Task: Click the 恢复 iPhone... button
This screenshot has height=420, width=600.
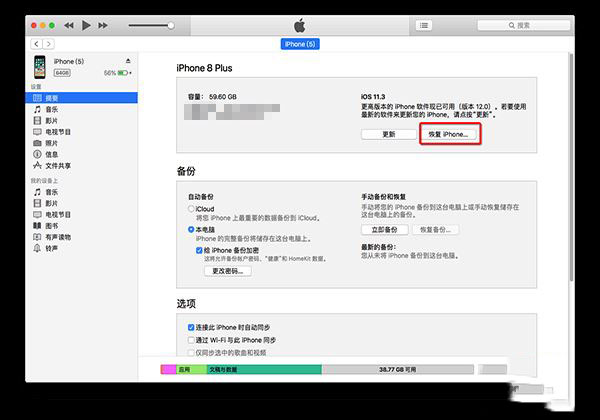Action: (x=449, y=134)
